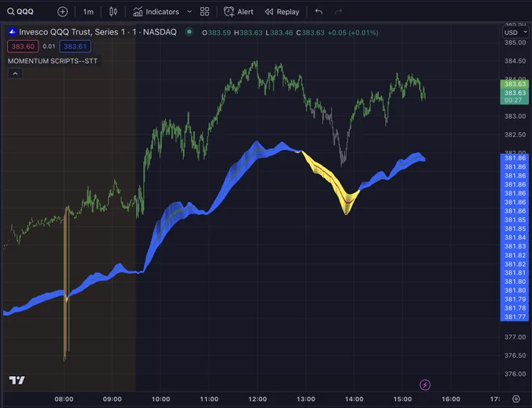Redo the last chart action
This screenshot has height=408, width=532.
coord(338,12)
